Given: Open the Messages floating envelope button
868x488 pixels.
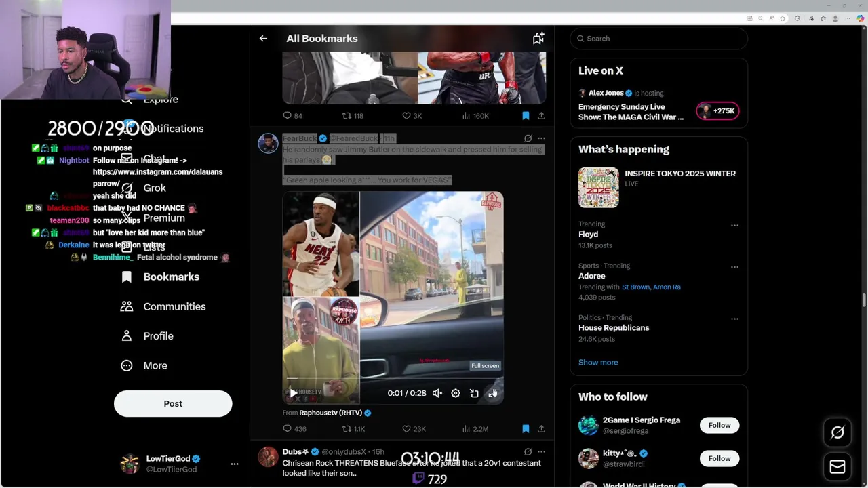Looking at the screenshot, I should coord(837,466).
